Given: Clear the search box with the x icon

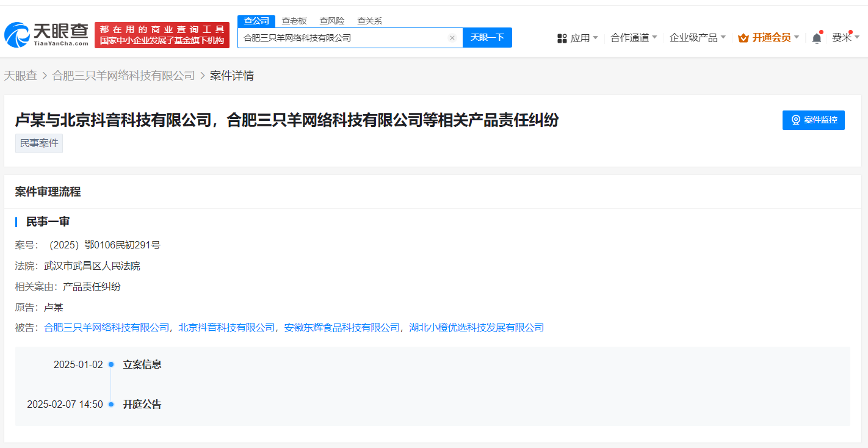Looking at the screenshot, I should (x=452, y=38).
